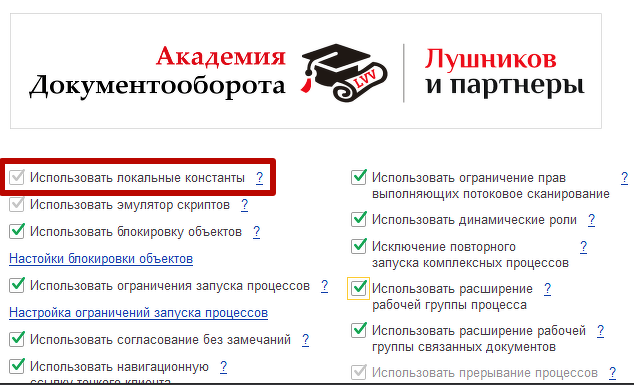Screen dimensions: 634x385
Task: Disable 'Использовать расширение рабочей группы процесса' checkbox
Action: pos(359,289)
